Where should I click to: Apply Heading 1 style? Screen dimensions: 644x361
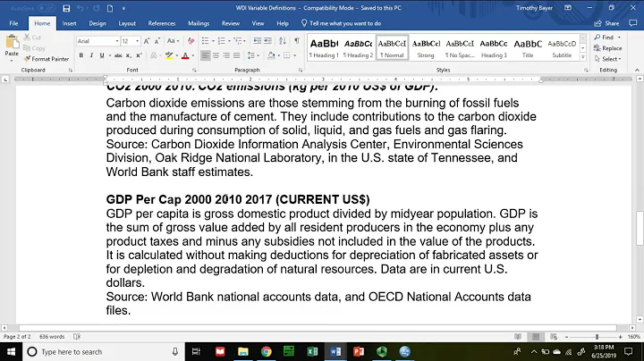coord(324,48)
